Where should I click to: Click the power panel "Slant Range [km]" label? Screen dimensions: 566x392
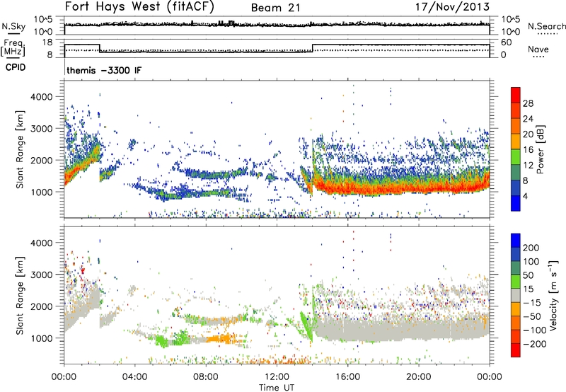[20, 149]
